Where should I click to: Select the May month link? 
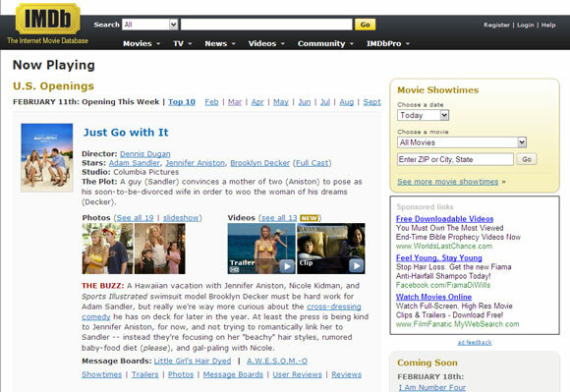click(281, 102)
